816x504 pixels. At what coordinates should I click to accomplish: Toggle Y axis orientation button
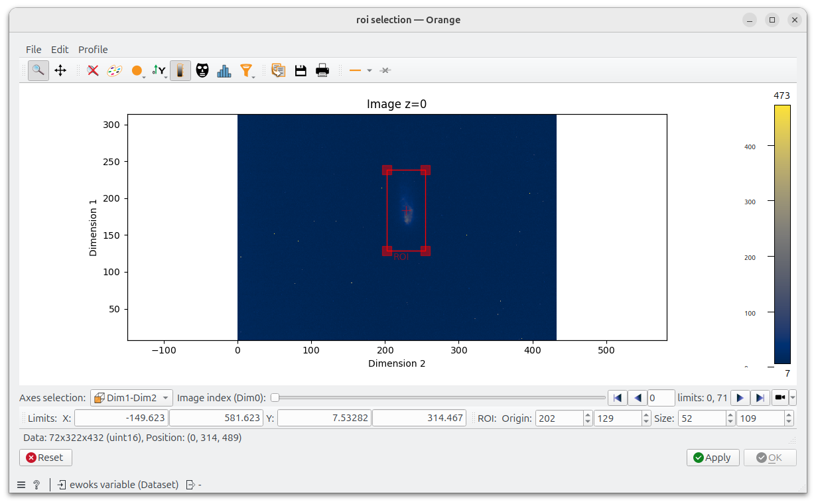[x=159, y=70]
